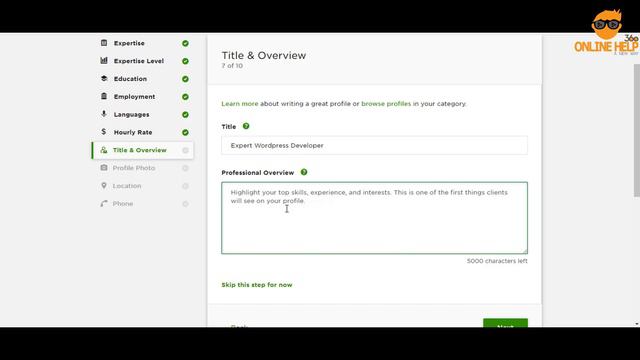Click the help icon beside Professional Overview
The image size is (640, 360).
(x=304, y=172)
